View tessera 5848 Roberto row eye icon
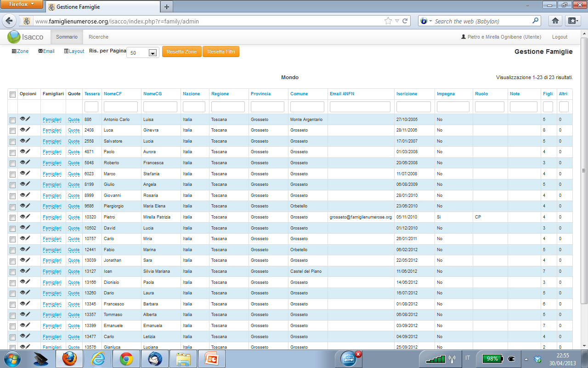This screenshot has width=588, height=368. click(x=23, y=162)
